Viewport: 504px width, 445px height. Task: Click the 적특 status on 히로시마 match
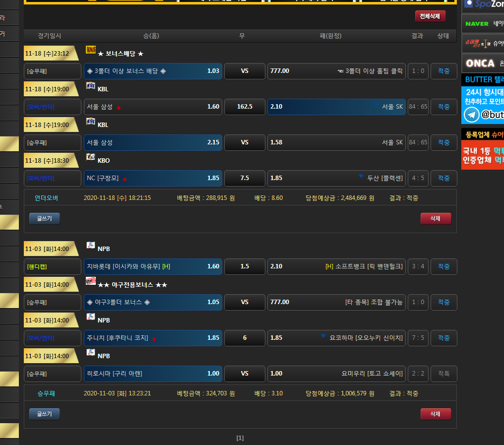tap(443, 374)
